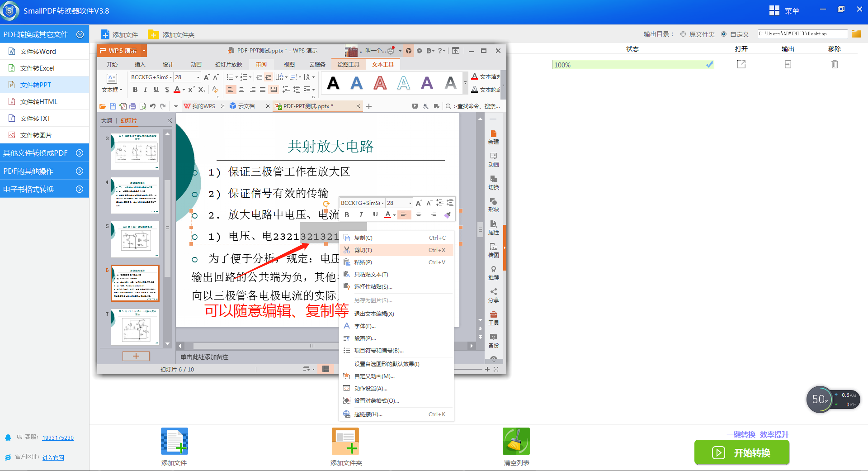Expand the PDF的其他操作 section
Image resolution: width=868 pixels, height=471 pixels.
click(x=44, y=171)
